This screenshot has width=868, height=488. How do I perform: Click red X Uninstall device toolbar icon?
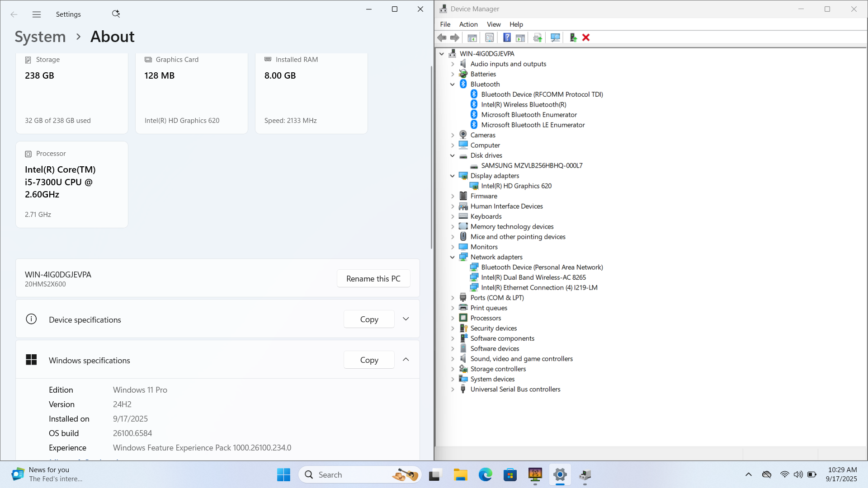[586, 38]
